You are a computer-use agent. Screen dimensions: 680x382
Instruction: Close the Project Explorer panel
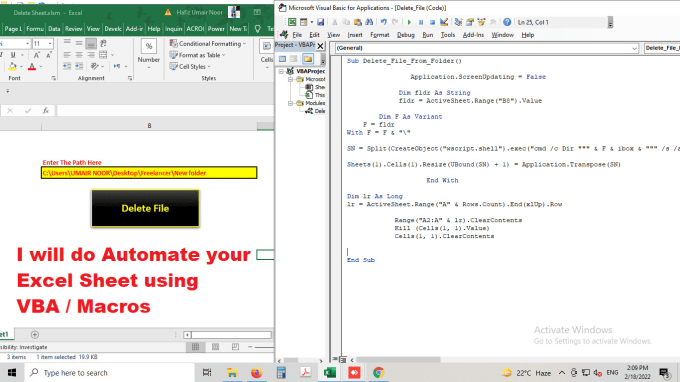(320, 46)
